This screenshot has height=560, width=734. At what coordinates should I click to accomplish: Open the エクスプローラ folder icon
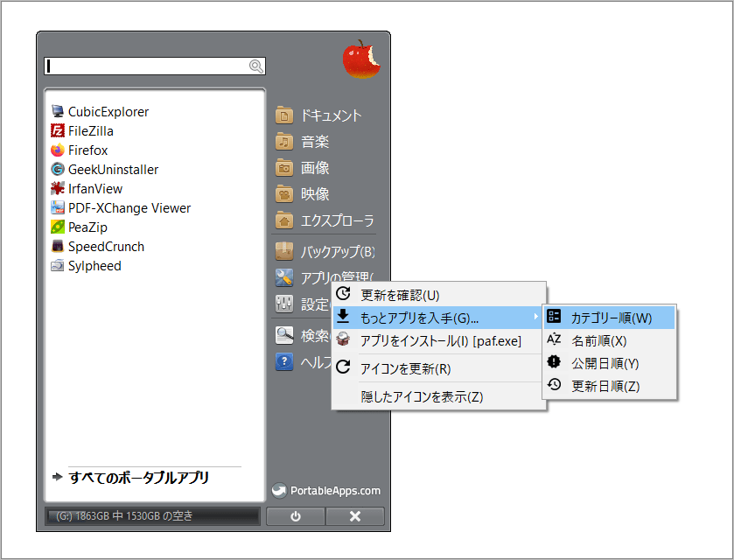click(284, 220)
